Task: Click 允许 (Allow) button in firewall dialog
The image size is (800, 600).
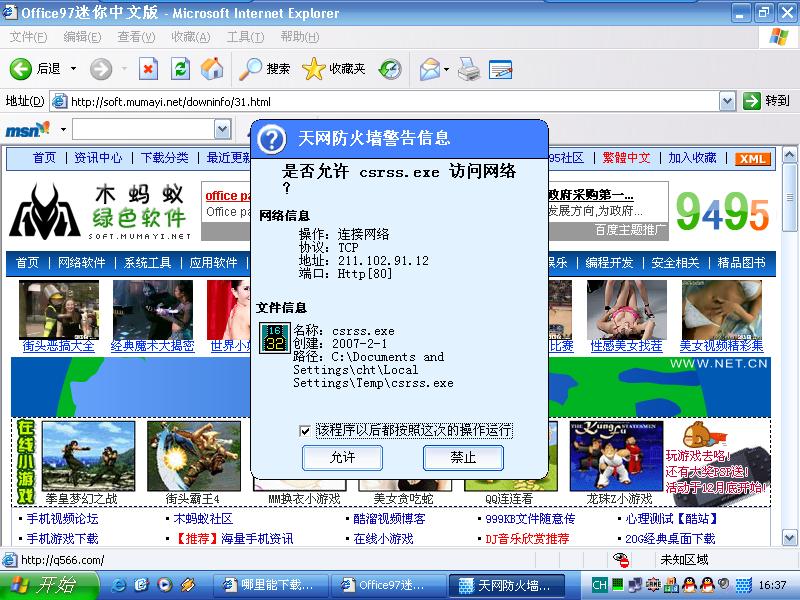Action: [x=342, y=457]
